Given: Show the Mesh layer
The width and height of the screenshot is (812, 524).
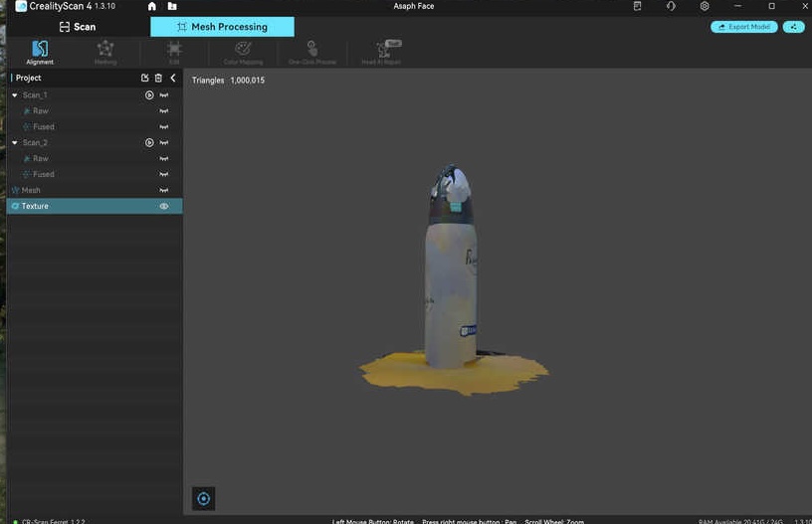Looking at the screenshot, I should point(164,190).
